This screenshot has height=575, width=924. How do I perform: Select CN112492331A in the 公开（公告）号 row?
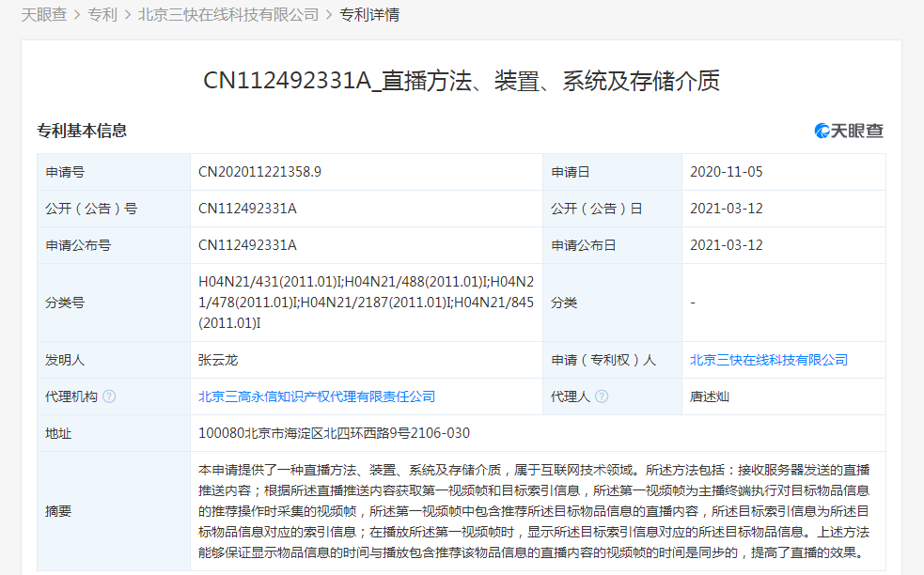(247, 209)
